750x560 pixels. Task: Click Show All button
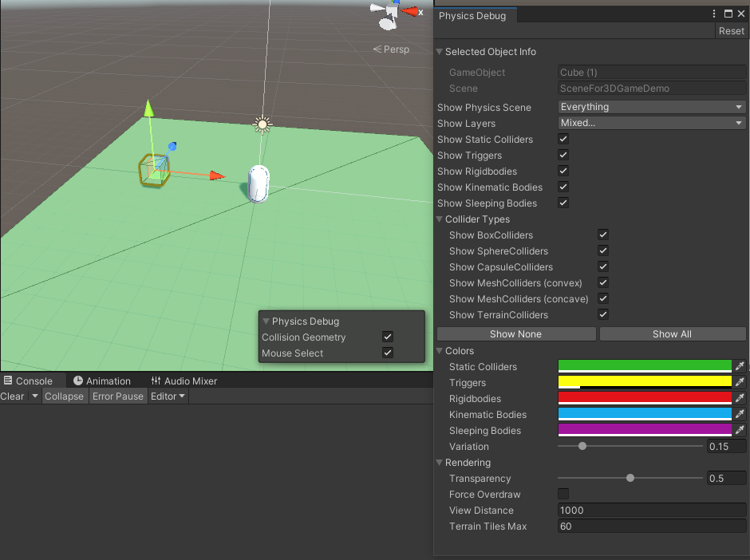(672, 333)
